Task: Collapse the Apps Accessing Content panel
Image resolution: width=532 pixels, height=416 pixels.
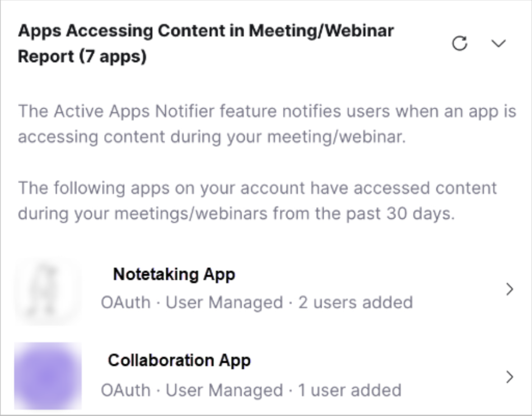Action: click(498, 44)
